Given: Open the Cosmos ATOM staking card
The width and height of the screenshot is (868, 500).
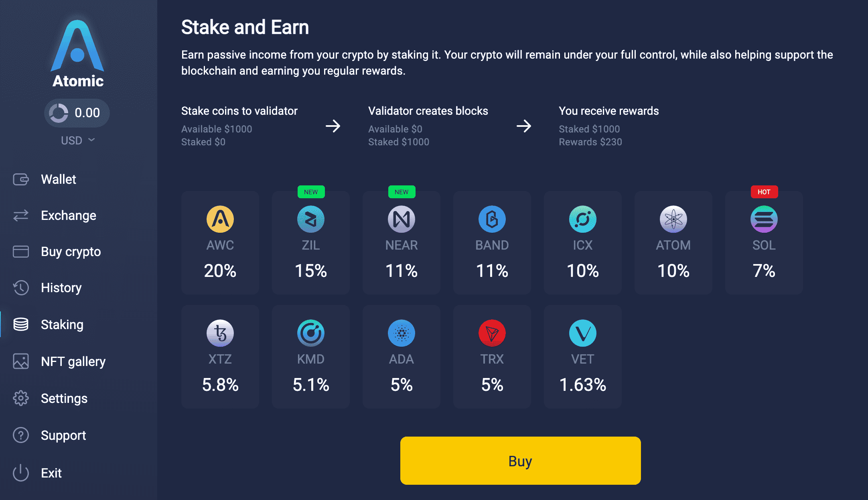Looking at the screenshot, I should coord(673,243).
